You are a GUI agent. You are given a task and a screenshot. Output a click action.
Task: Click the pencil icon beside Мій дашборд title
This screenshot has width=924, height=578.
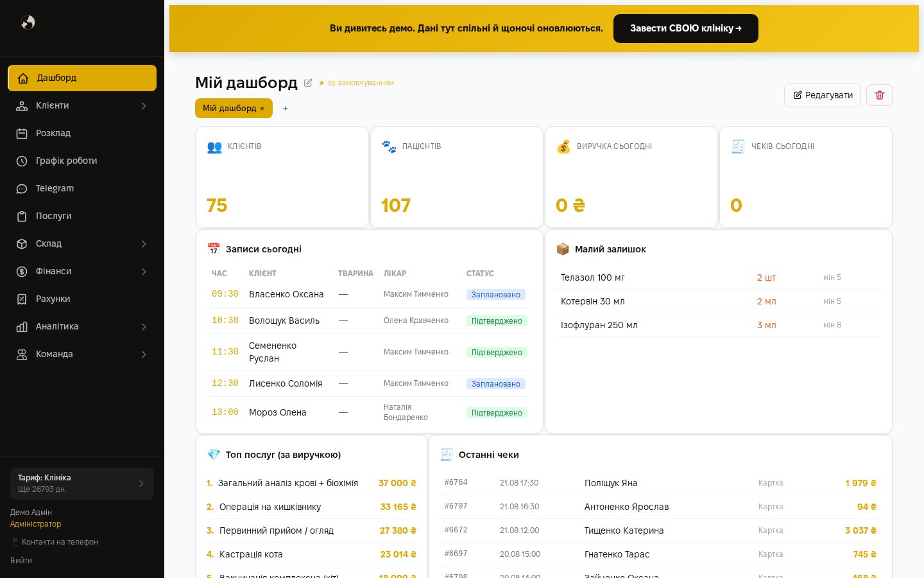(x=308, y=83)
